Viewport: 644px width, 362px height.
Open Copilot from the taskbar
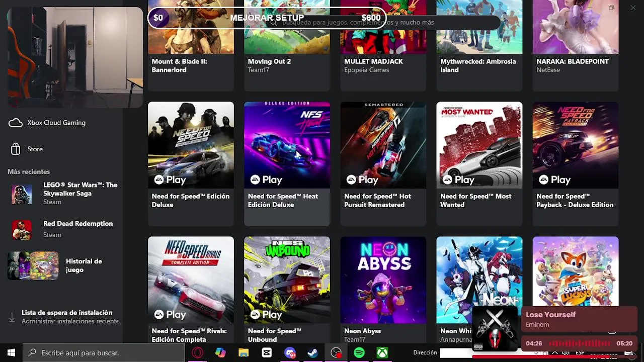click(x=220, y=353)
